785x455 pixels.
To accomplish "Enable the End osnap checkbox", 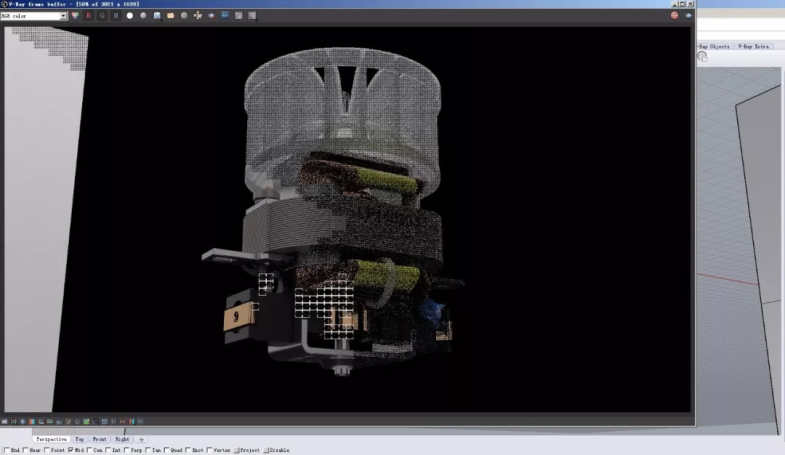I will click(x=5, y=450).
